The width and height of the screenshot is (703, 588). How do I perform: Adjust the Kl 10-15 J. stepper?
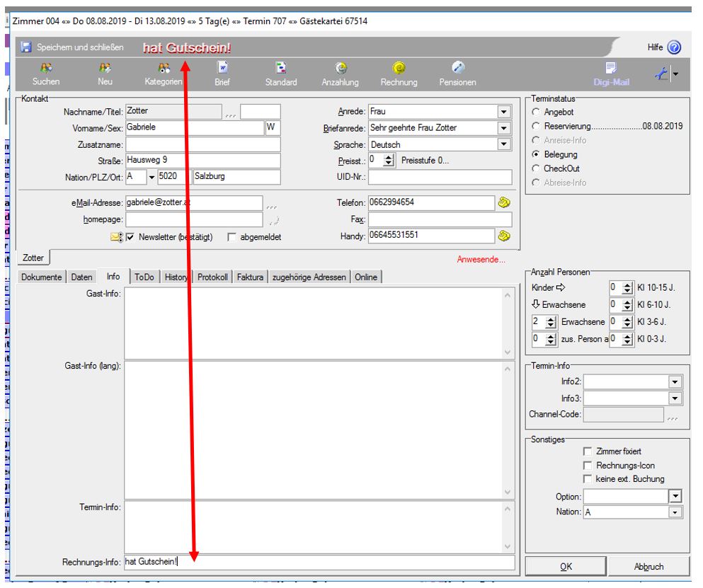[x=628, y=287]
